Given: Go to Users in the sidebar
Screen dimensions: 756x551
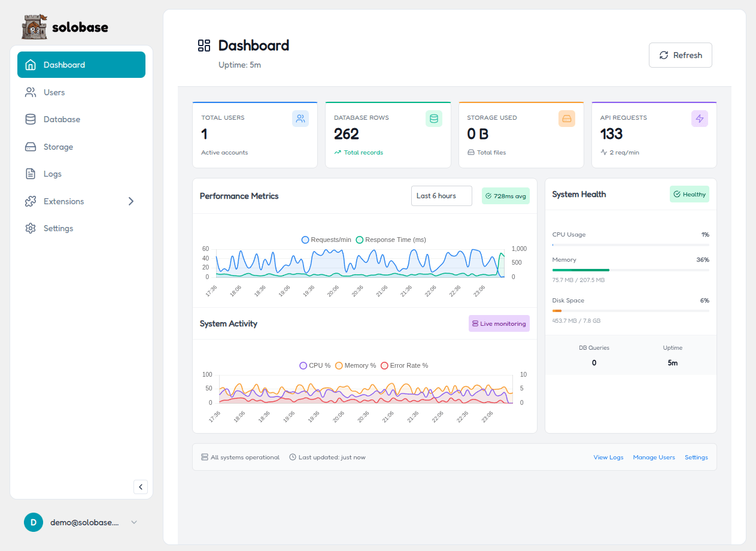Looking at the screenshot, I should 54,92.
